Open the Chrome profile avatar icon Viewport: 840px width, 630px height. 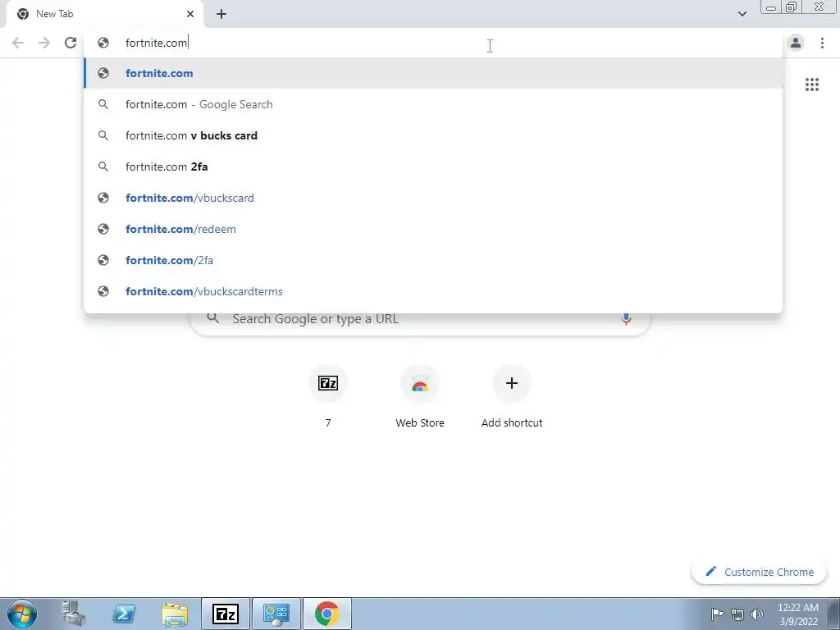pos(796,43)
